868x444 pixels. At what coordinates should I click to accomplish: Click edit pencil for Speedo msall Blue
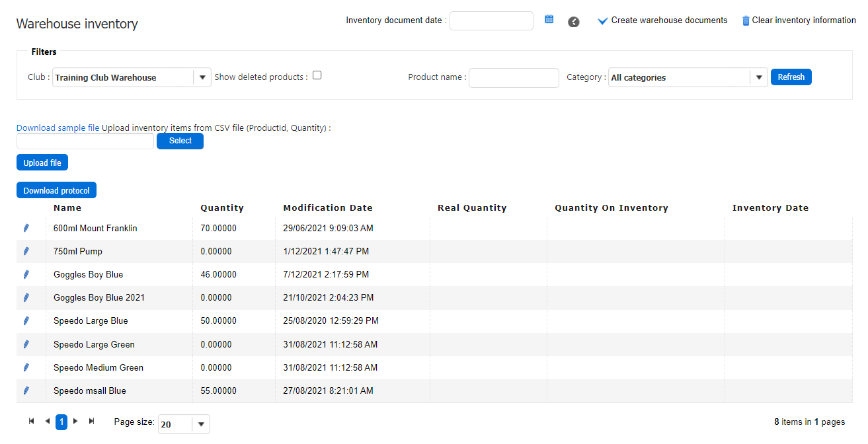point(26,390)
